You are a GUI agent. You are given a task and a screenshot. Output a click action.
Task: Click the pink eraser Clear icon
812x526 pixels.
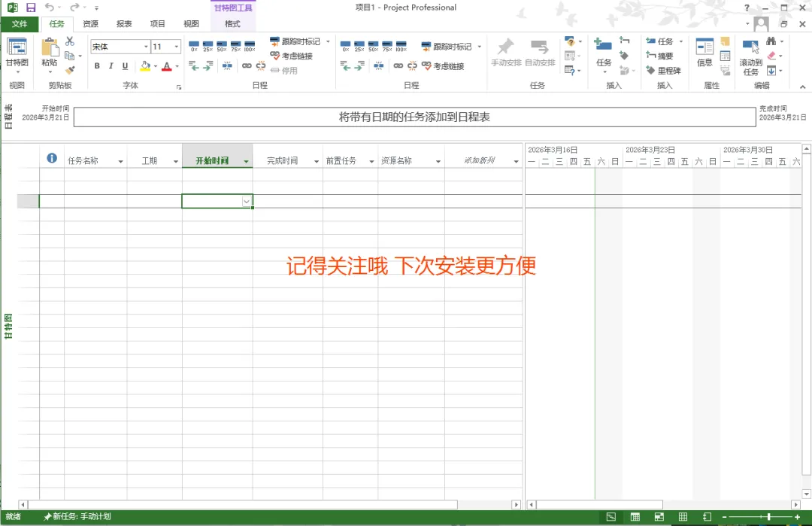point(771,56)
